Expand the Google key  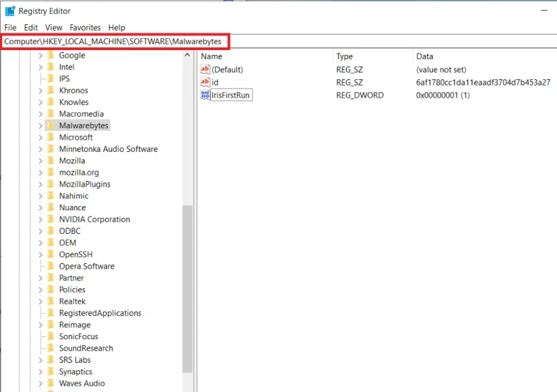(x=40, y=56)
